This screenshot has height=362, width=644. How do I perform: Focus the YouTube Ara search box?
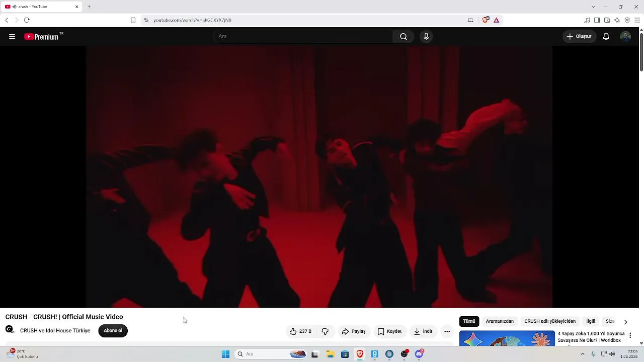pos(303,37)
